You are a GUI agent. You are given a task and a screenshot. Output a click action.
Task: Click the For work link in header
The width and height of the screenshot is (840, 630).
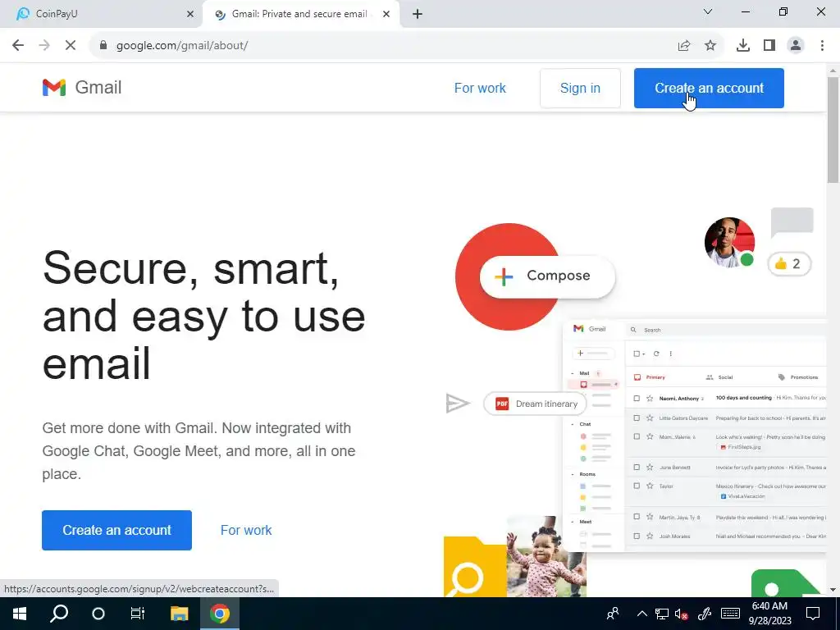[x=479, y=88]
